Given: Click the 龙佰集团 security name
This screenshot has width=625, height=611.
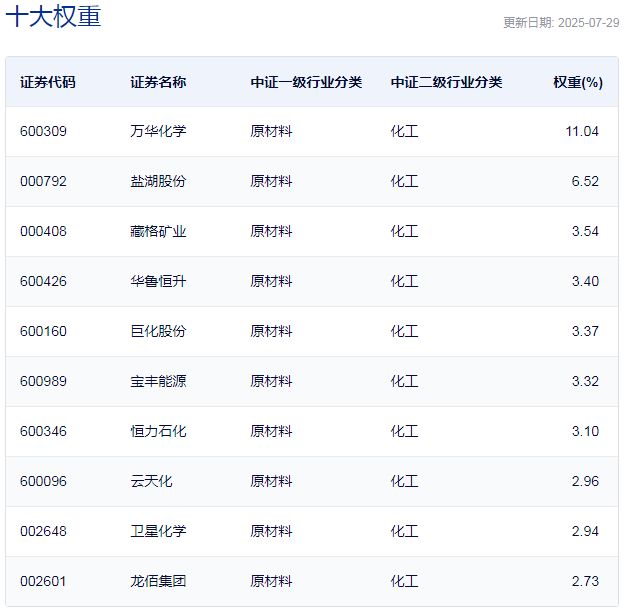Looking at the screenshot, I should [158, 581].
